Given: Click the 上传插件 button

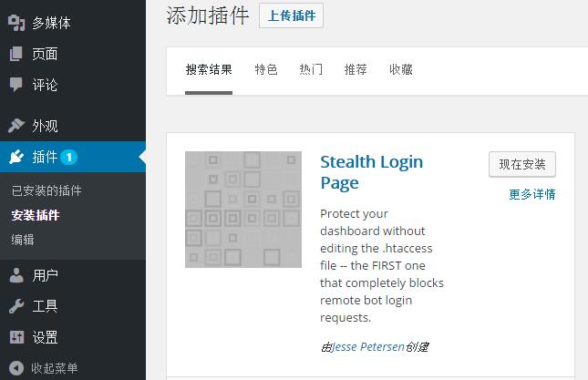Looking at the screenshot, I should (x=291, y=15).
